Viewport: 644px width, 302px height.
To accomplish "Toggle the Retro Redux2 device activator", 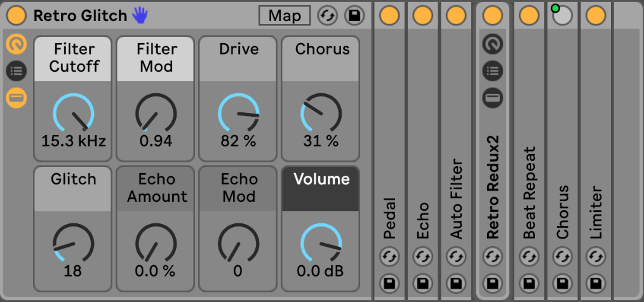I will click(493, 16).
